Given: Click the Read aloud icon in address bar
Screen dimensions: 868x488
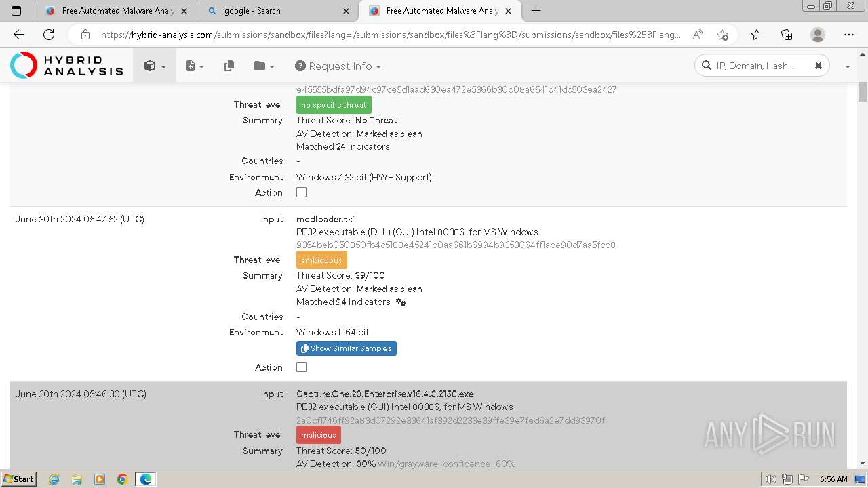Looking at the screenshot, I should 698,35.
